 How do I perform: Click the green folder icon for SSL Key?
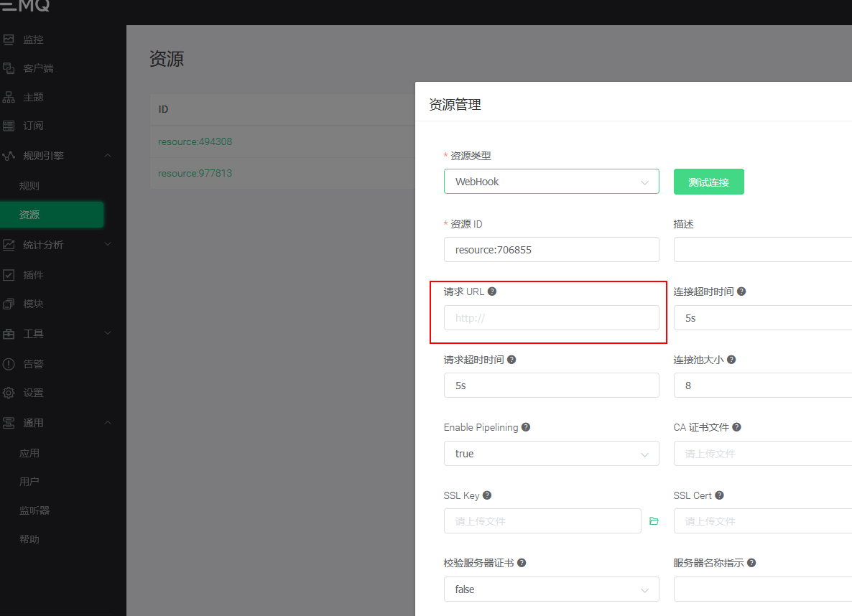click(x=654, y=521)
